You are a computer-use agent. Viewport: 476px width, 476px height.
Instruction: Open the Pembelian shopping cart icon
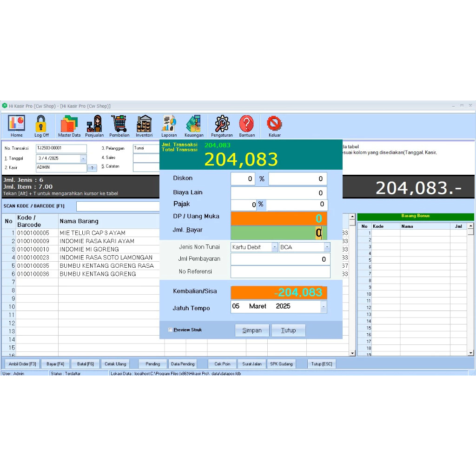(119, 126)
